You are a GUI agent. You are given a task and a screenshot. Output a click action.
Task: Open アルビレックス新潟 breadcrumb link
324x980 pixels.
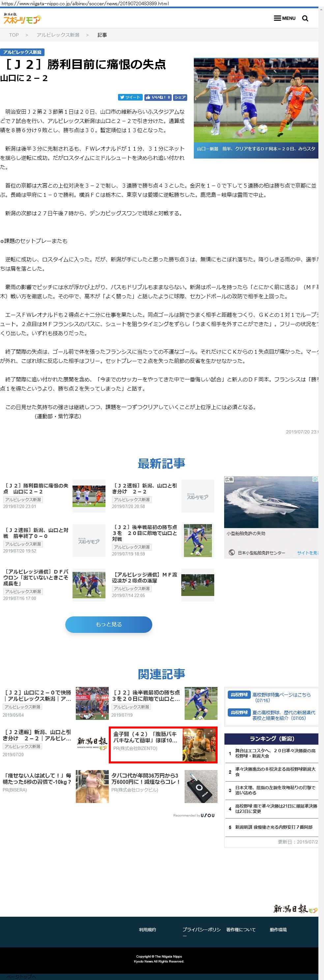point(58,35)
